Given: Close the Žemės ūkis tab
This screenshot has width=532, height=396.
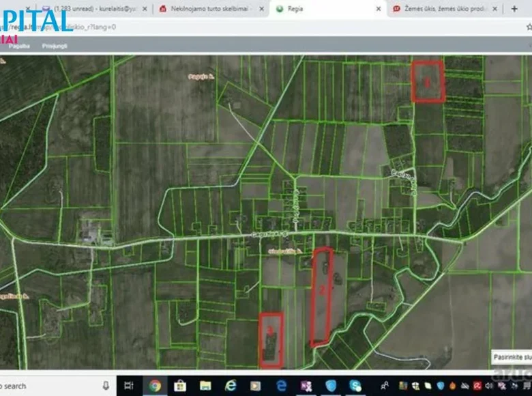Looking at the screenshot, I should pyautogui.click(x=495, y=9).
